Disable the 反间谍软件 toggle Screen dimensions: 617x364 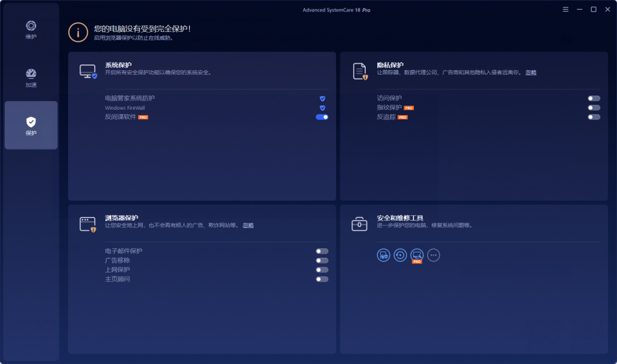[x=322, y=117]
